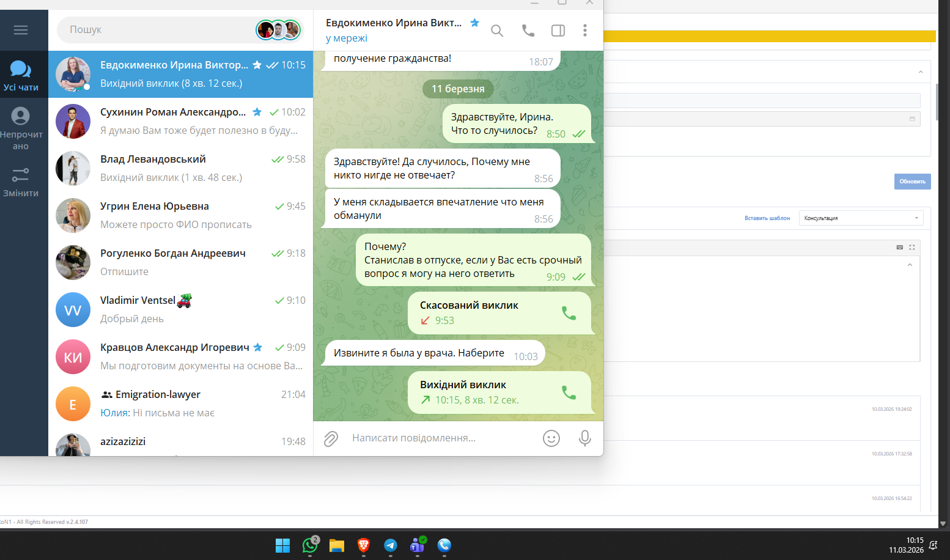Click the Вставить шаблон link
This screenshot has height=560, width=950.
767,218
